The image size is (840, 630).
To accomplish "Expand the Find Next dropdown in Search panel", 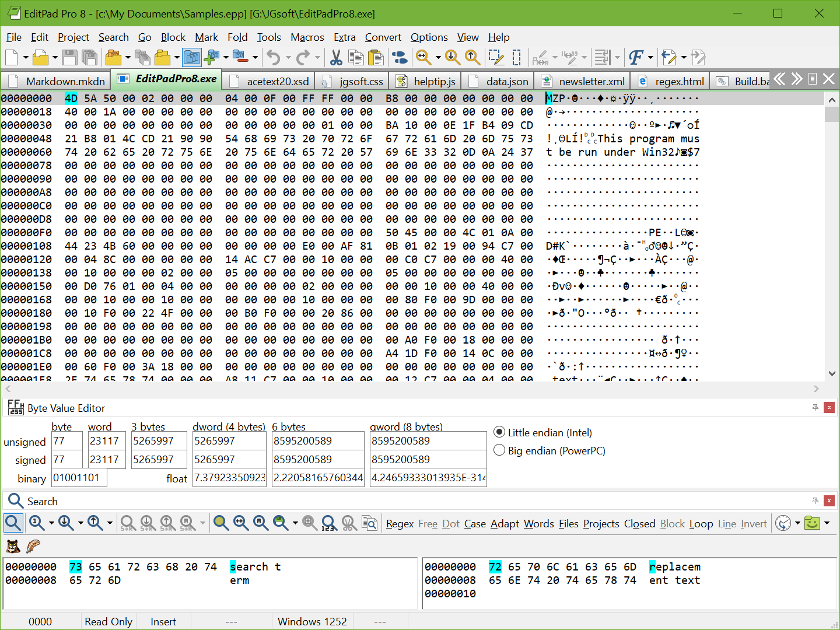I will 80,523.
